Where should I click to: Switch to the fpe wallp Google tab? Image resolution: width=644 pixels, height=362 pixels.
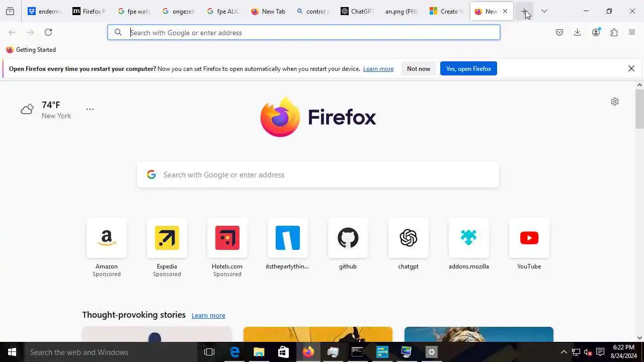point(134,11)
